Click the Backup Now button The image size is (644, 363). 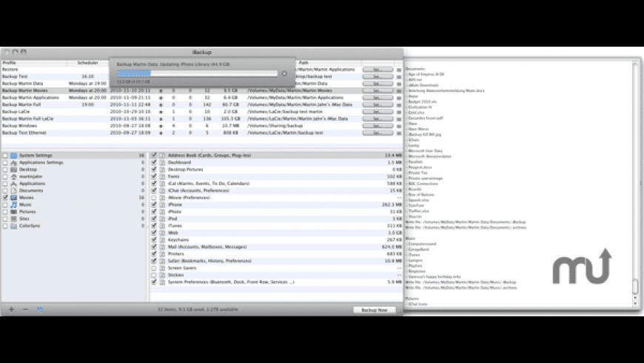374,310
